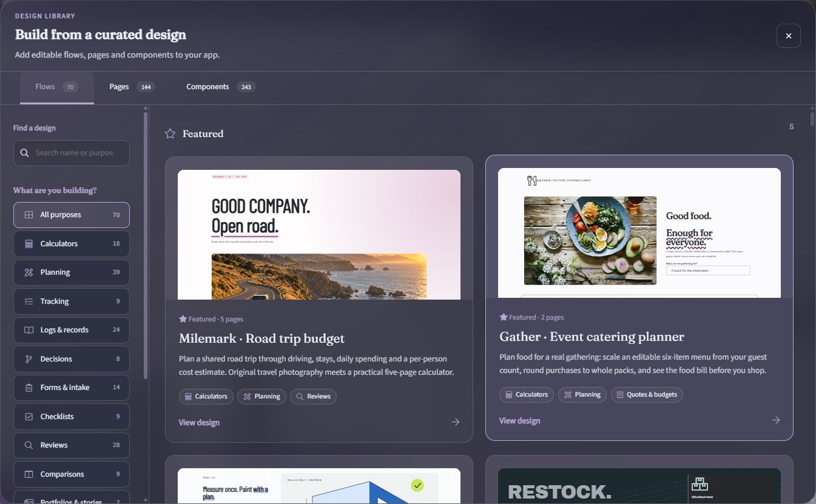Show Logs & records designs
816x504 pixels.
click(72, 330)
